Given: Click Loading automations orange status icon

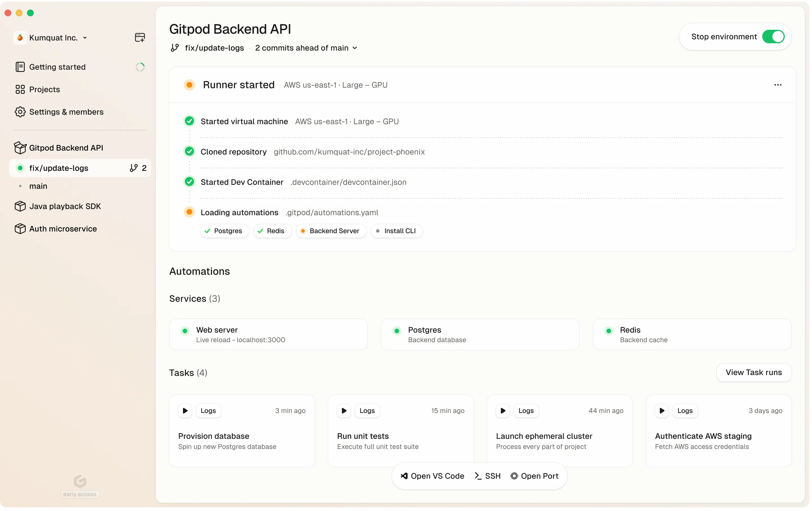Looking at the screenshot, I should coord(189,212).
